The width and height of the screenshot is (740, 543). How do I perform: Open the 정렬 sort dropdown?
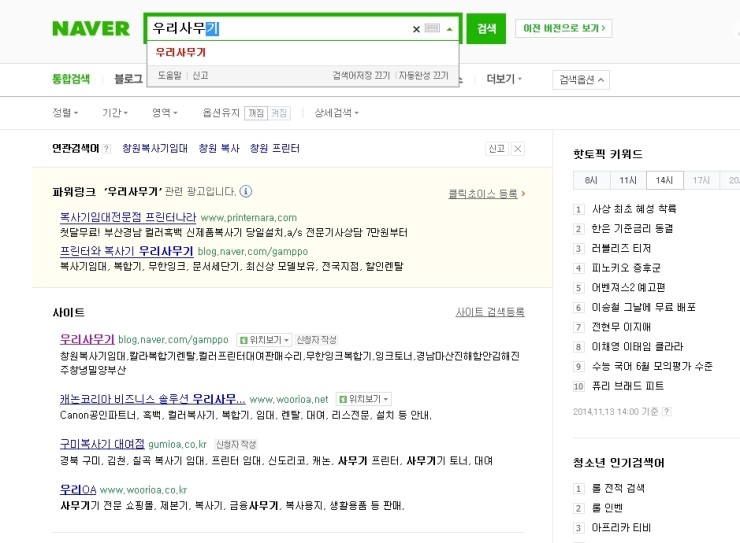tap(65, 113)
